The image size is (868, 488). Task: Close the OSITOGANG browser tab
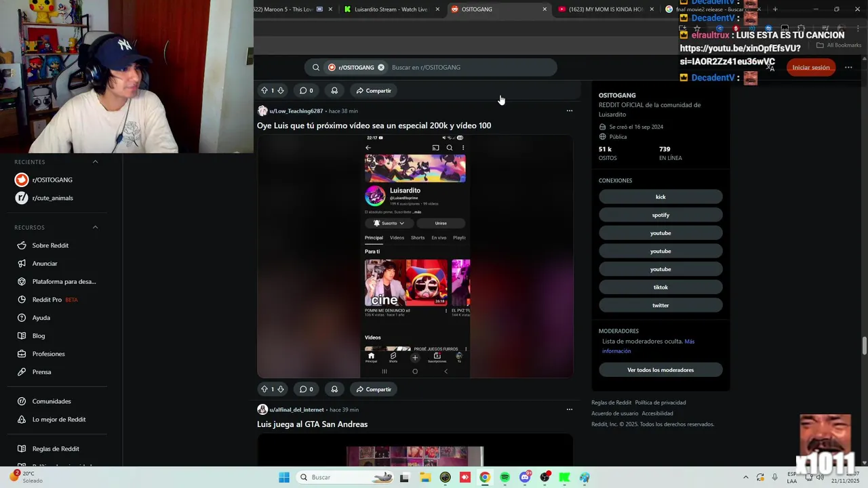[x=545, y=9]
